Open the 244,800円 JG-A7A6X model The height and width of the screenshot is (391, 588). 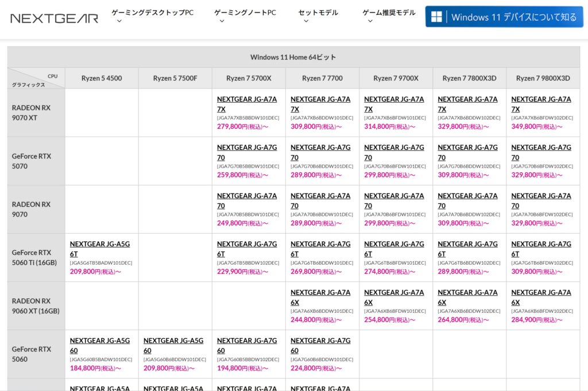pyautogui.click(x=322, y=297)
